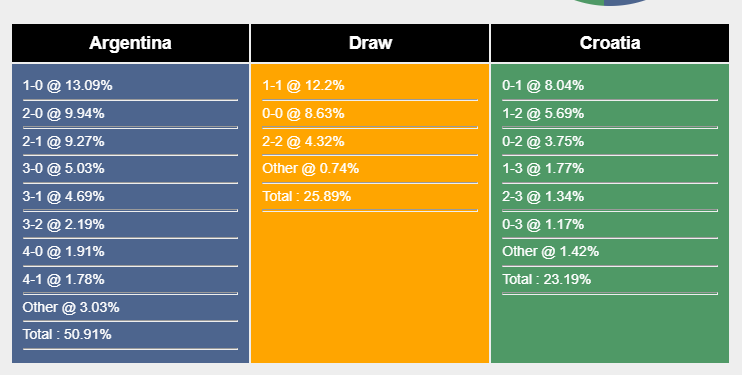Select the 0-1 @ 8.04% Croatia score

click(610, 86)
